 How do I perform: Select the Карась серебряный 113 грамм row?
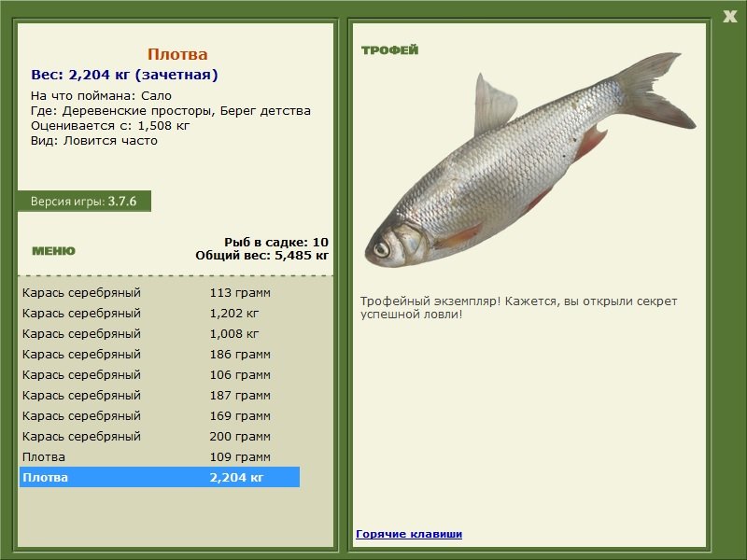[160, 293]
